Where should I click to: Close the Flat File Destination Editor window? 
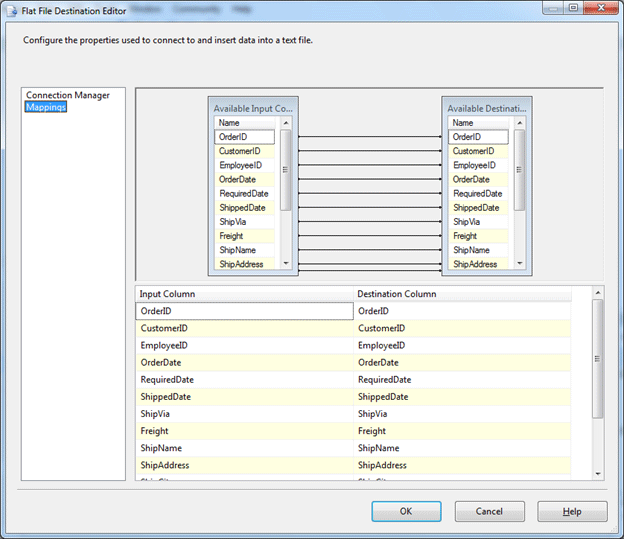click(601, 8)
